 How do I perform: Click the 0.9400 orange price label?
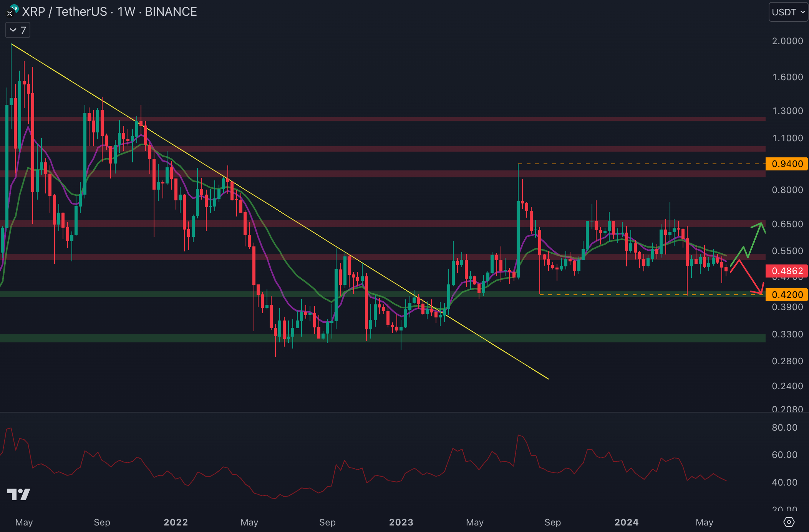787,164
